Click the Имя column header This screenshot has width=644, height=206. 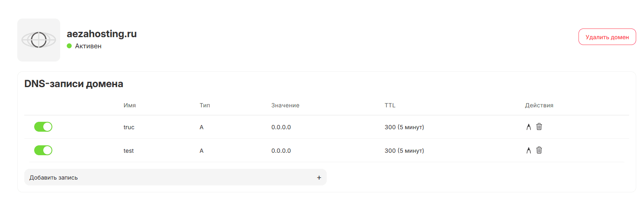130,105
